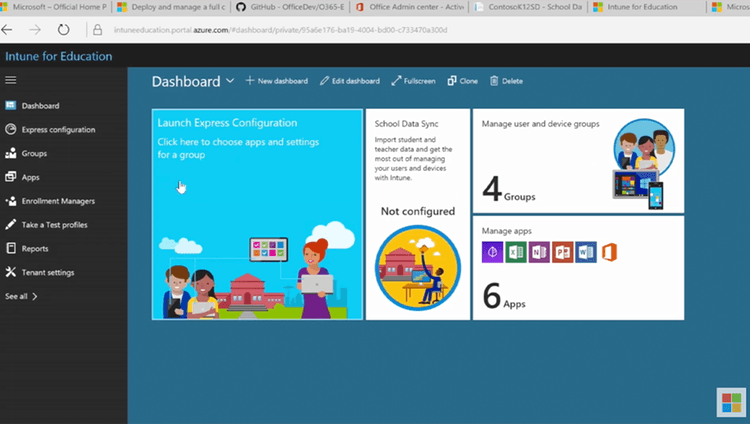Enter Fullscreen mode for dashboard
The width and height of the screenshot is (750, 424).
pos(413,81)
